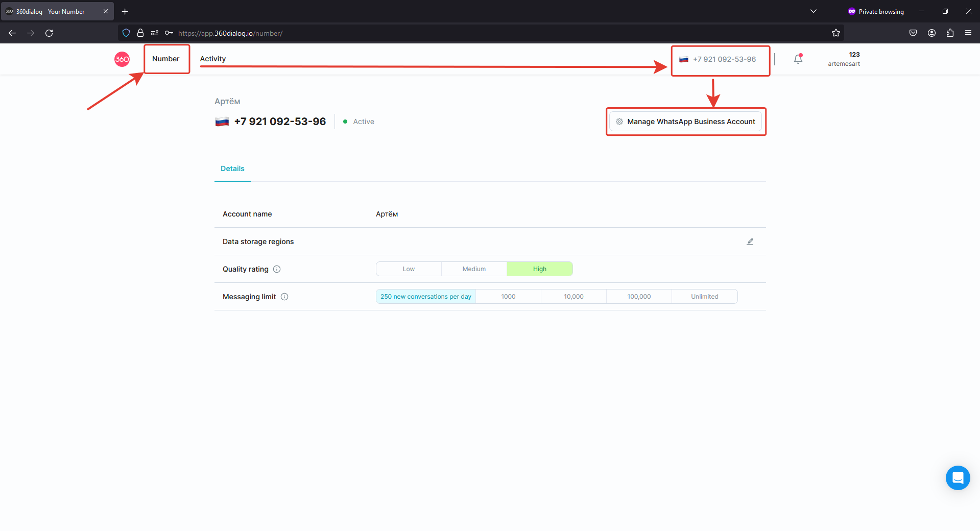Viewport: 980px width, 531px height.
Task: Expand the artemesart user account menu
Action: 844,59
